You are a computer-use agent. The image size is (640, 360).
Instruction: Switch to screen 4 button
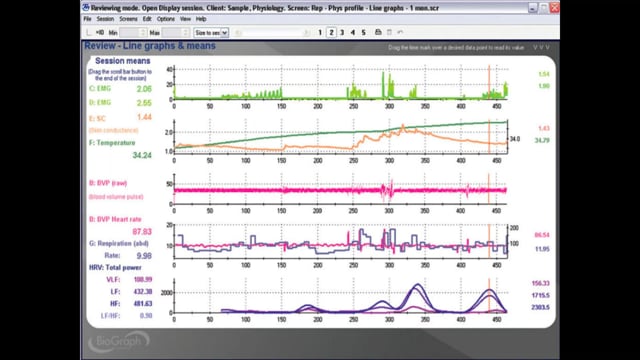point(353,32)
